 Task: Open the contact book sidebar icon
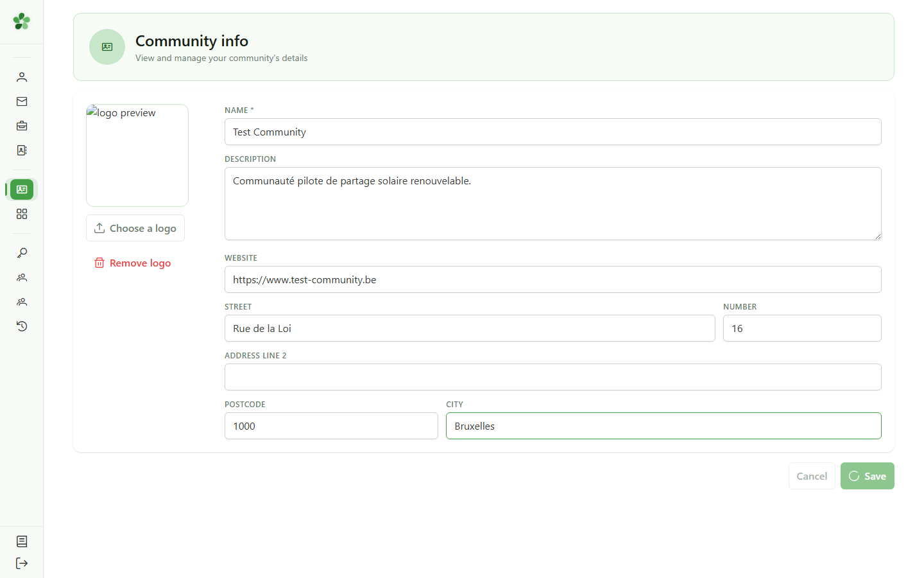click(22, 150)
